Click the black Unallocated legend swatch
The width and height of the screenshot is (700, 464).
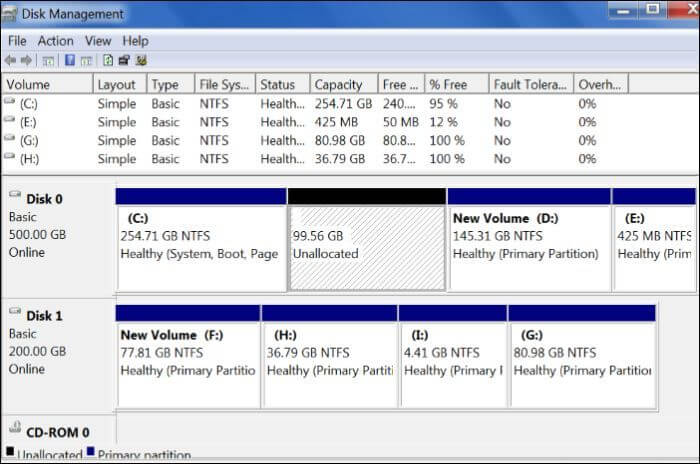point(10,453)
